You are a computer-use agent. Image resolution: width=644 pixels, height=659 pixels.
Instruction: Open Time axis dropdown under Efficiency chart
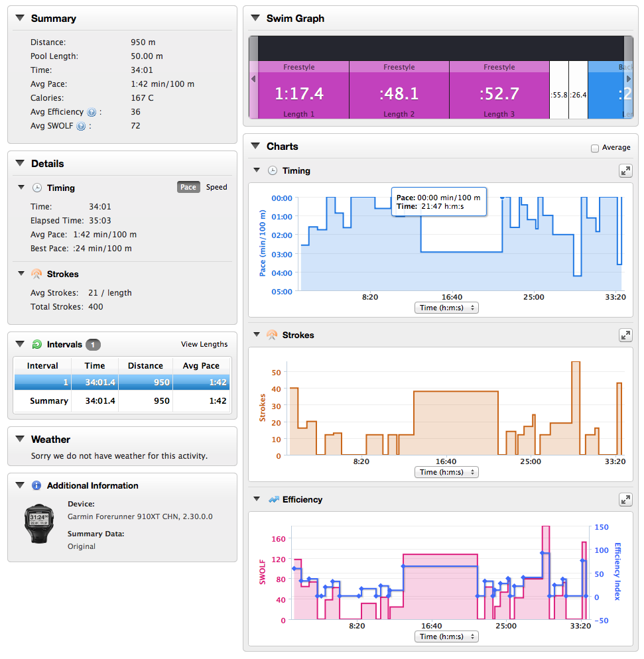click(x=446, y=636)
